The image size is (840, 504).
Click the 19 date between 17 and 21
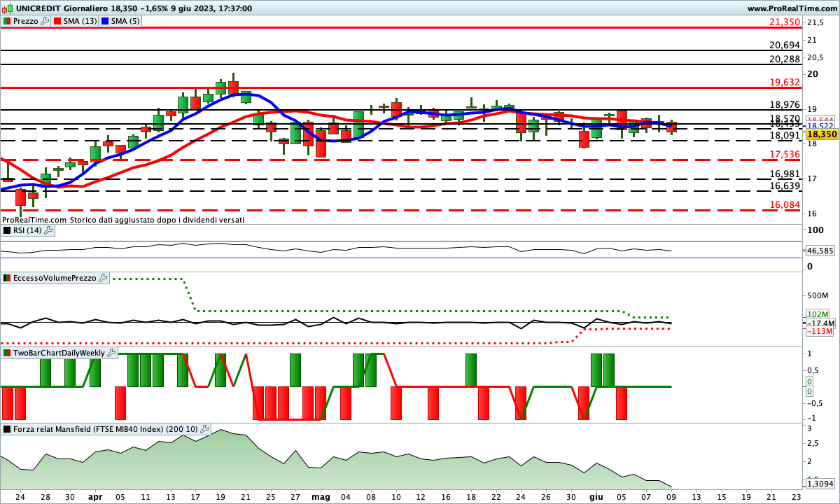point(220,496)
